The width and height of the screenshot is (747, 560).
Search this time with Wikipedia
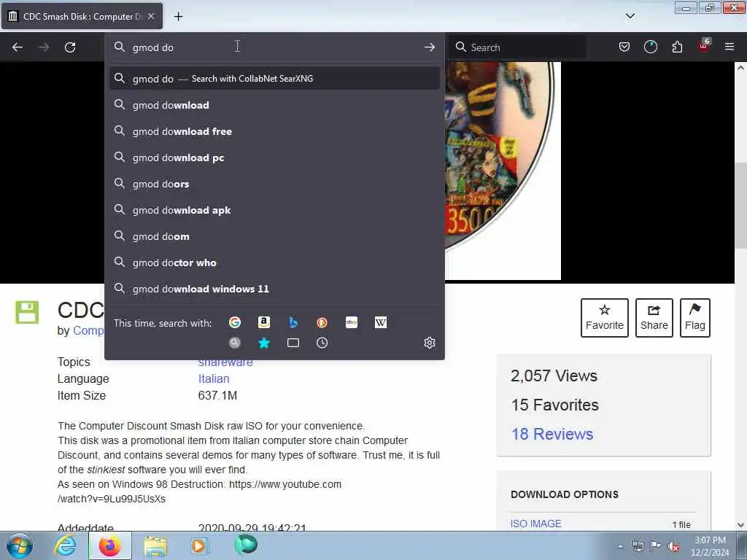coord(381,322)
